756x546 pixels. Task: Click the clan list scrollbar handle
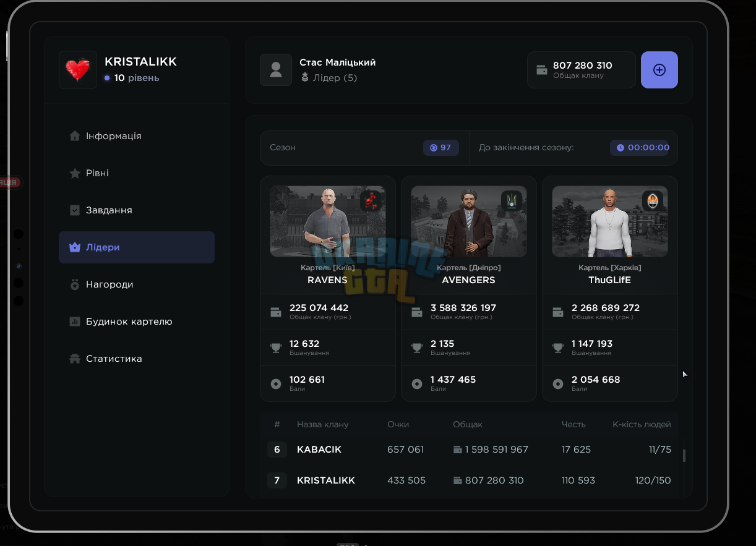684,456
